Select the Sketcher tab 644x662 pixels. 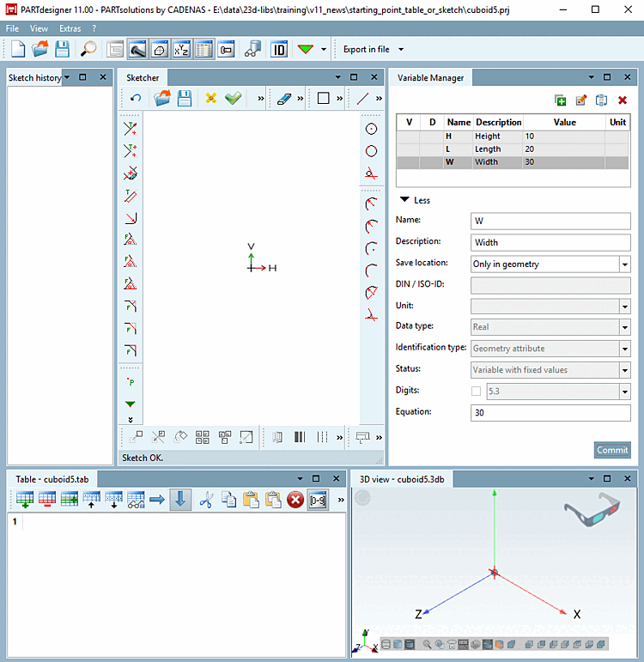pos(143,78)
